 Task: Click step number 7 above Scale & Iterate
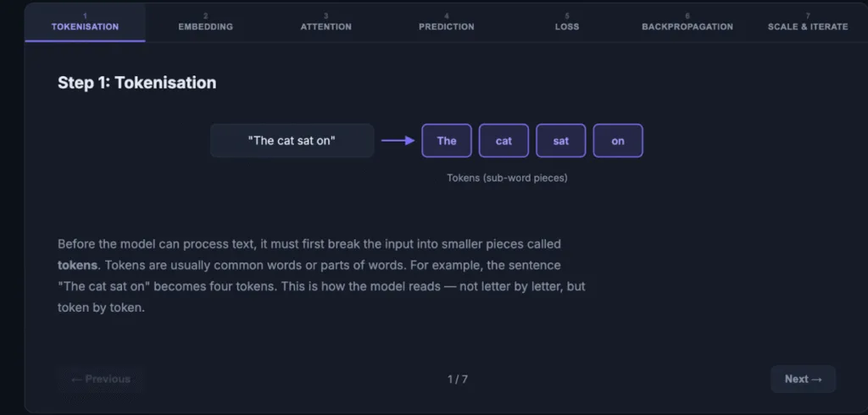point(808,16)
